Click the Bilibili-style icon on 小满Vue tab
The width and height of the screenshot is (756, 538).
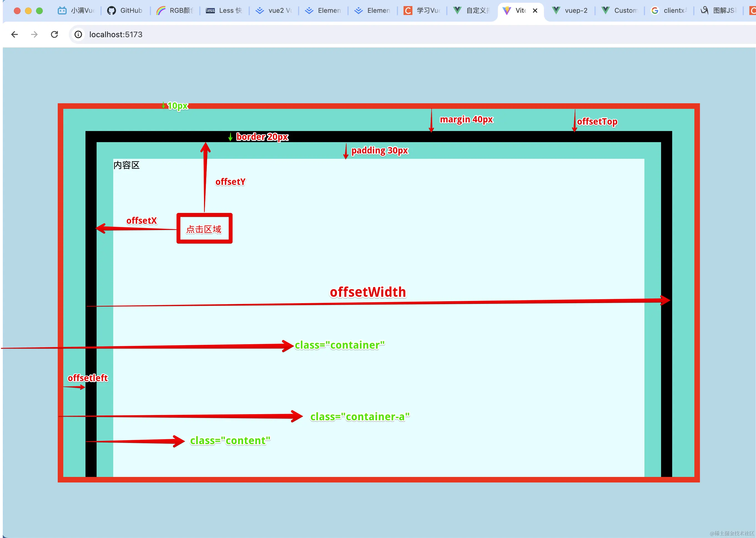[x=62, y=10]
